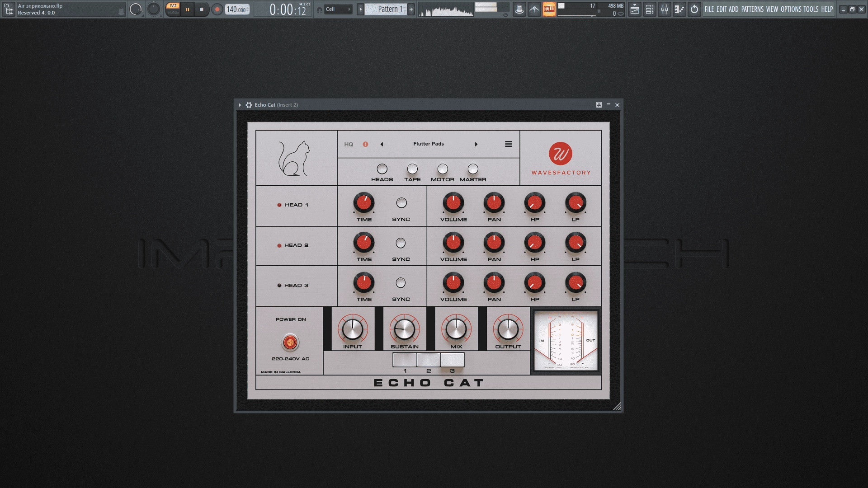
Task: Open the ADD menu
Action: pyautogui.click(x=734, y=9)
